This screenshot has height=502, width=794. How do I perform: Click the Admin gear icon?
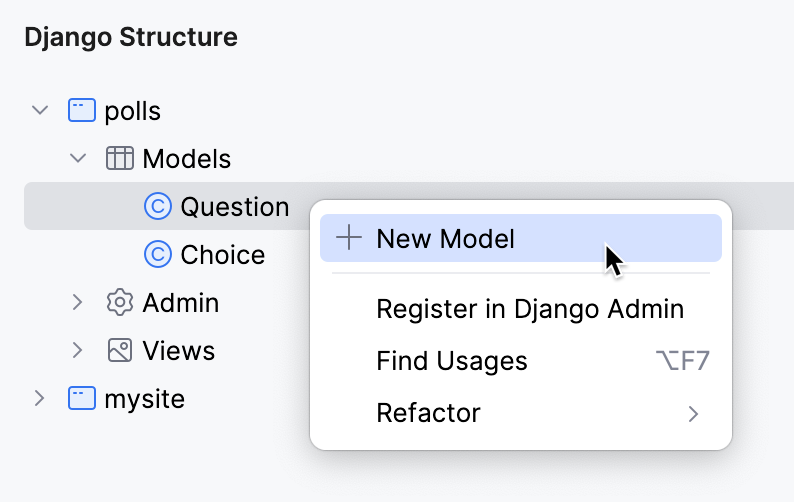pos(120,302)
